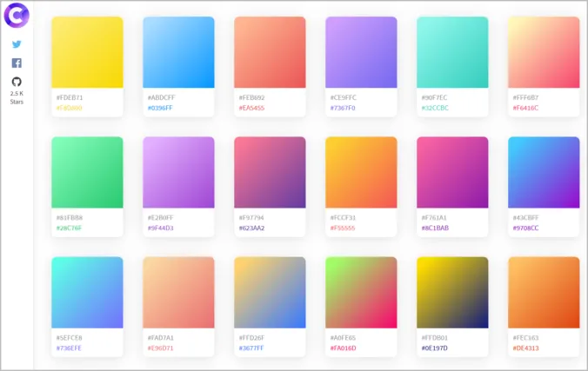The width and height of the screenshot is (588, 371).
Task: Copy the hex code #7367F0
Action: tap(343, 108)
